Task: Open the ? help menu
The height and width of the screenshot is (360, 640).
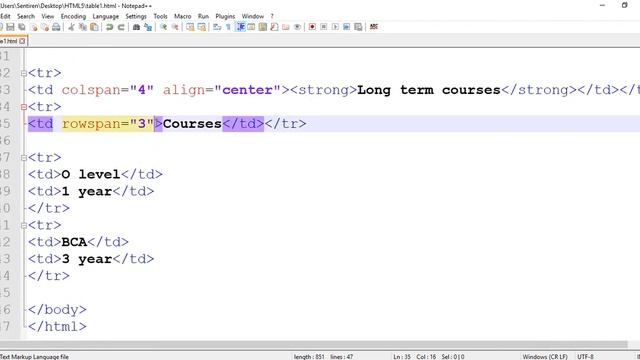Action: 272,16
